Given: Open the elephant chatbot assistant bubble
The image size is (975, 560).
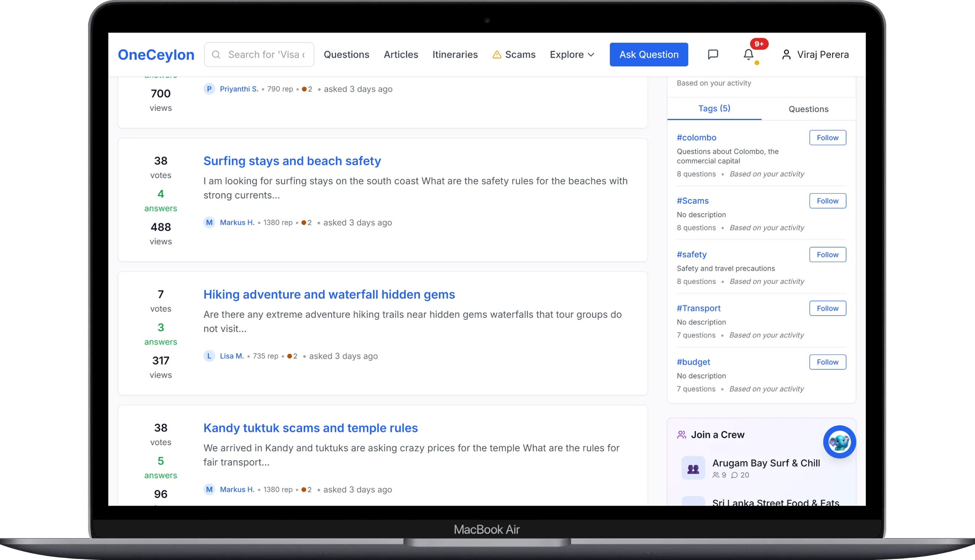Looking at the screenshot, I should pyautogui.click(x=839, y=442).
